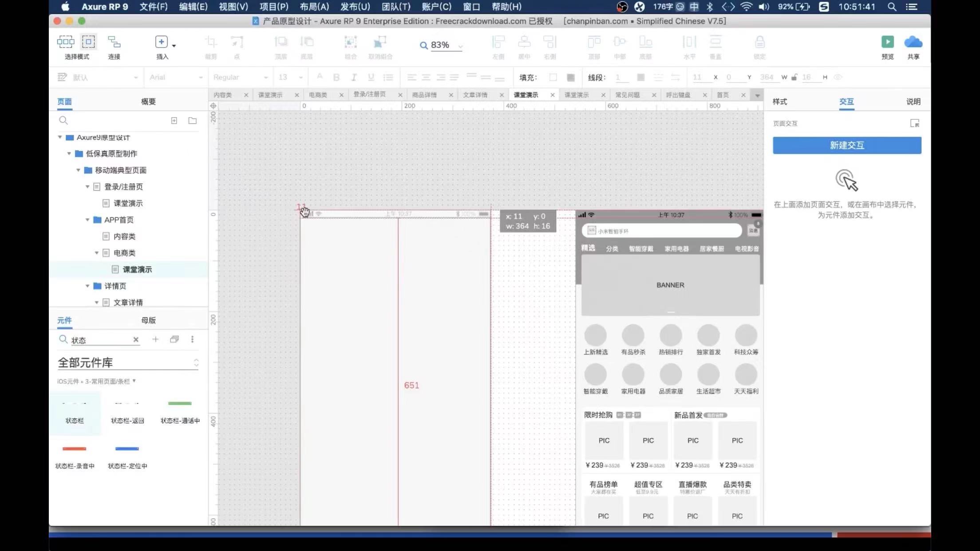Image resolution: width=980 pixels, height=551 pixels.
Task: Click the add page icon
Action: tap(174, 121)
